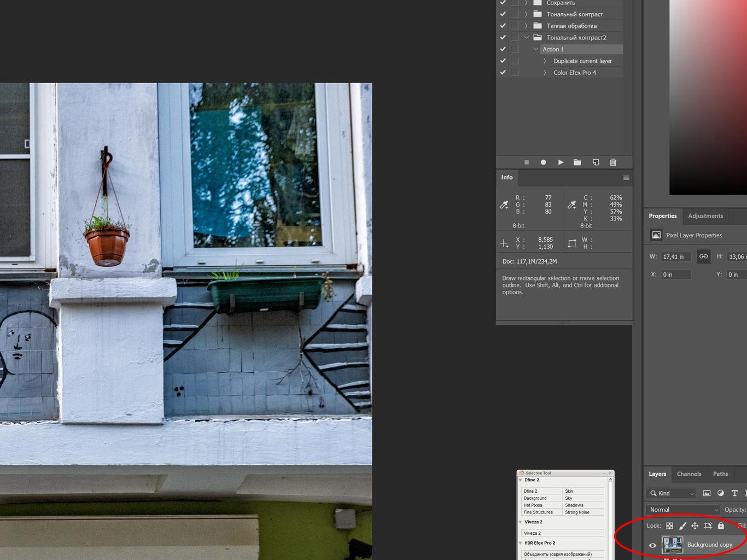The height and width of the screenshot is (560, 747).
Task: Lock transparent pixels of the layer
Action: point(669,526)
